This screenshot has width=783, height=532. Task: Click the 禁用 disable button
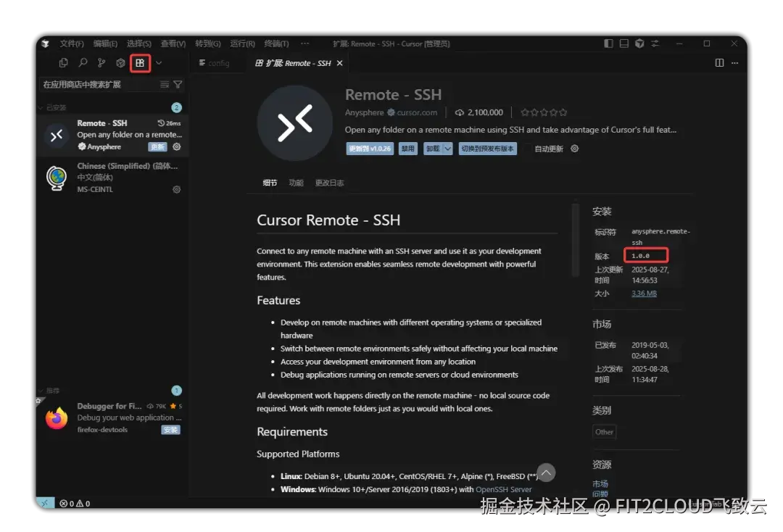(408, 149)
